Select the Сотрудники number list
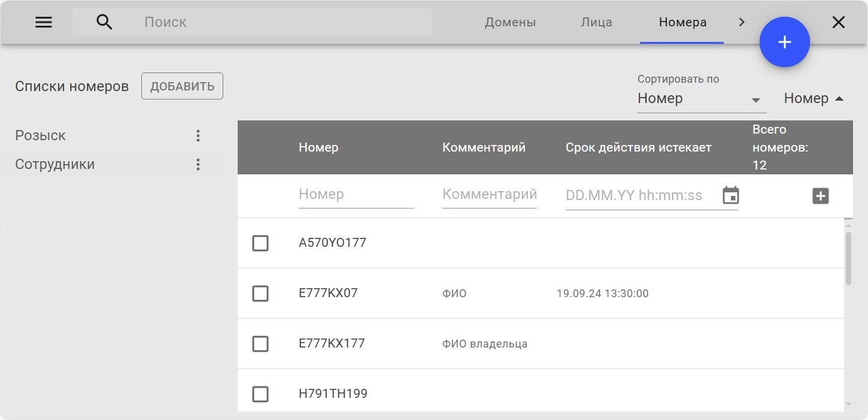The width and height of the screenshot is (868, 420). point(55,165)
